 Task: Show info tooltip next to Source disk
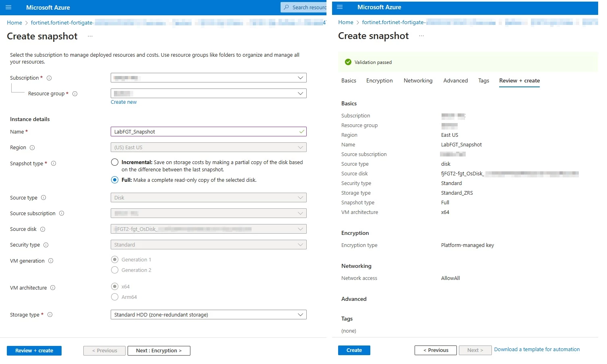[x=43, y=229]
